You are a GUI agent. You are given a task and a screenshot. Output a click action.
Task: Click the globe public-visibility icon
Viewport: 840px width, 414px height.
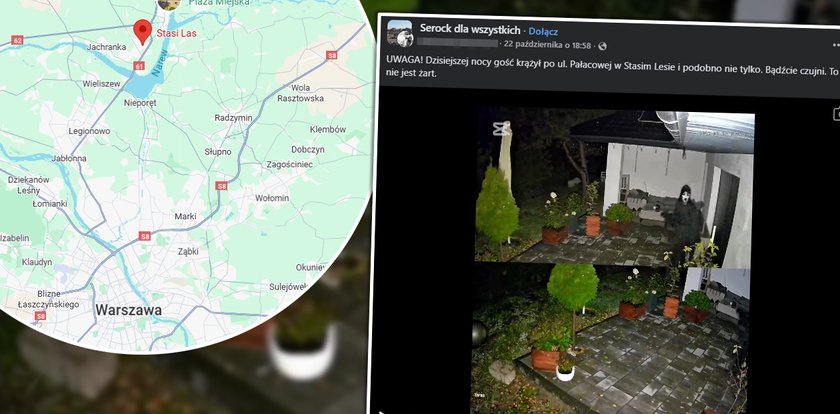point(602,46)
